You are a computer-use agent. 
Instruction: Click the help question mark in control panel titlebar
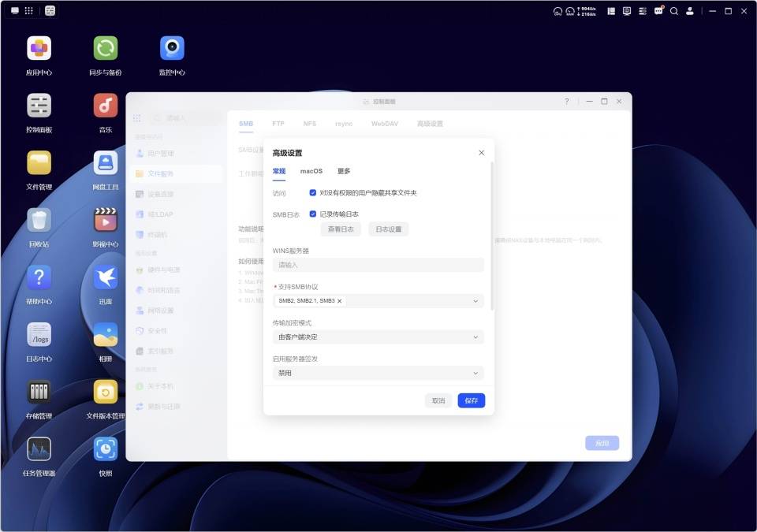pos(566,102)
